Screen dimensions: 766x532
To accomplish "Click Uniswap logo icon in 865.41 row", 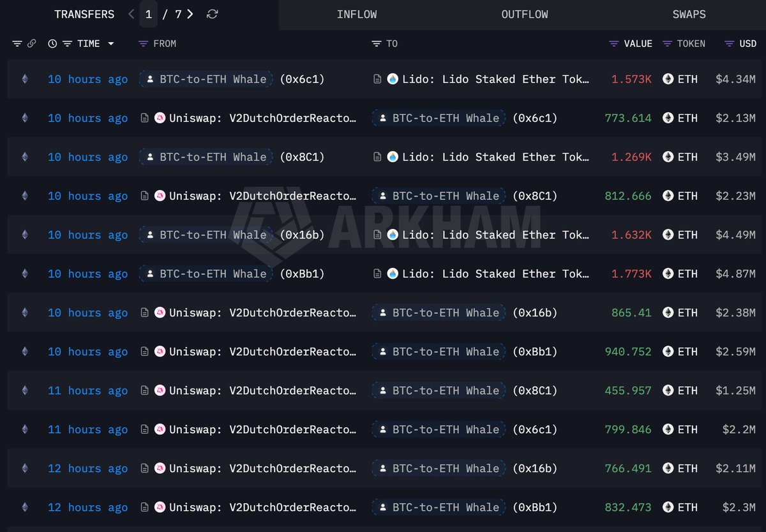I will click(160, 313).
